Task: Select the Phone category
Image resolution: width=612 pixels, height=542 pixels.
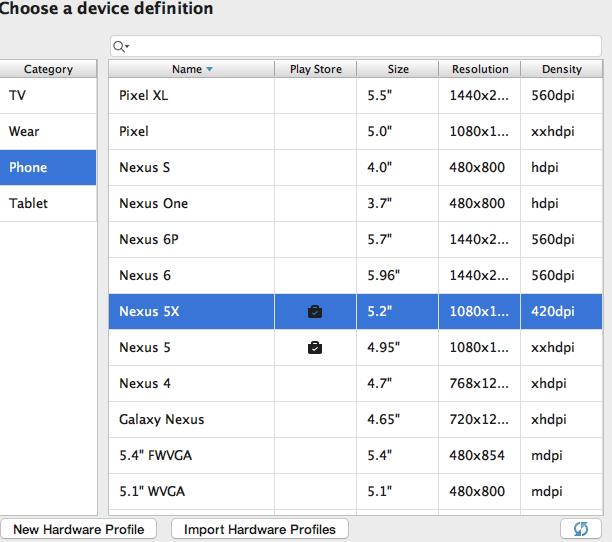Action: [48, 167]
